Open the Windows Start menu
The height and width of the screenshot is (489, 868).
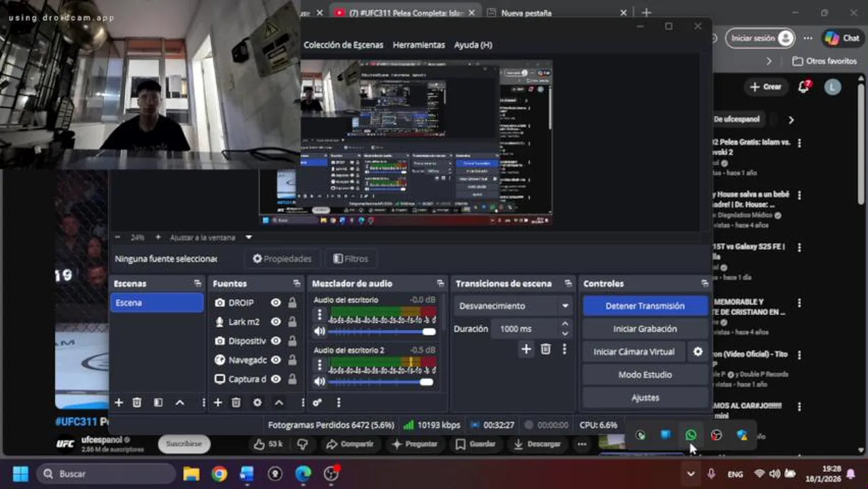(21, 473)
